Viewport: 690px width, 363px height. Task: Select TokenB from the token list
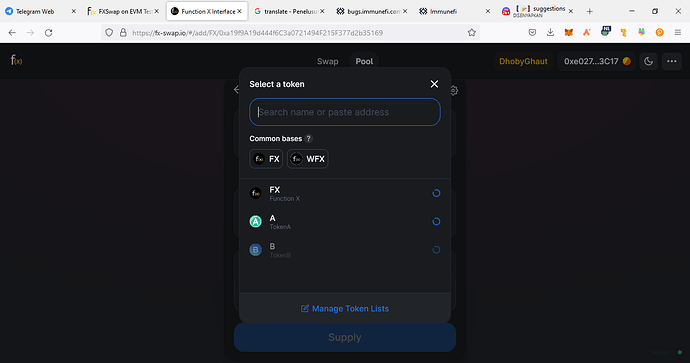pyautogui.click(x=345, y=249)
